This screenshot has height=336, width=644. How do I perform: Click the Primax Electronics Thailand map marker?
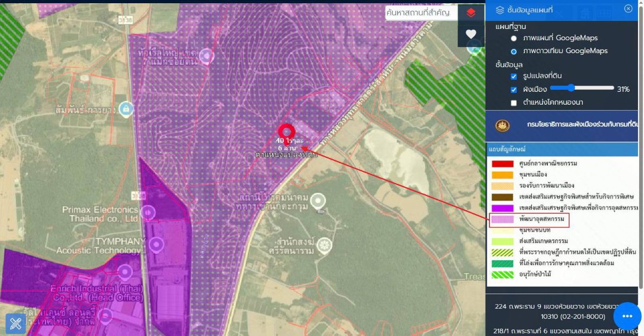pos(148,213)
